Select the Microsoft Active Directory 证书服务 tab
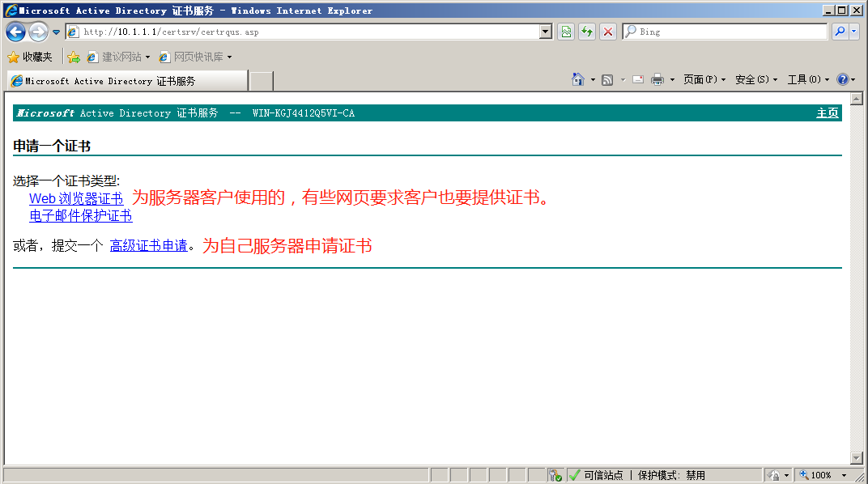Image resolution: width=868 pixels, height=484 pixels. point(127,81)
